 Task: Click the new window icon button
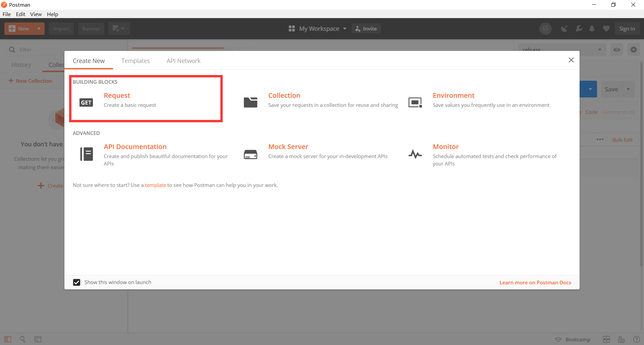(119, 29)
